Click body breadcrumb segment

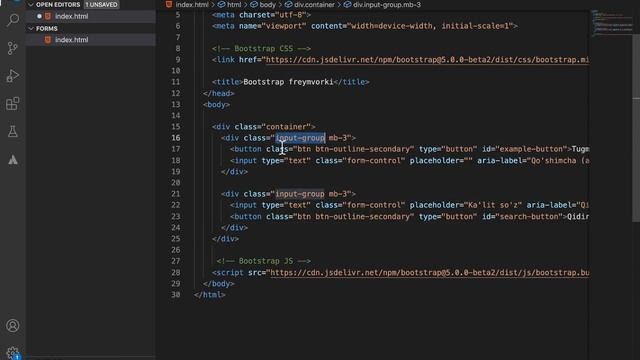pos(267,5)
